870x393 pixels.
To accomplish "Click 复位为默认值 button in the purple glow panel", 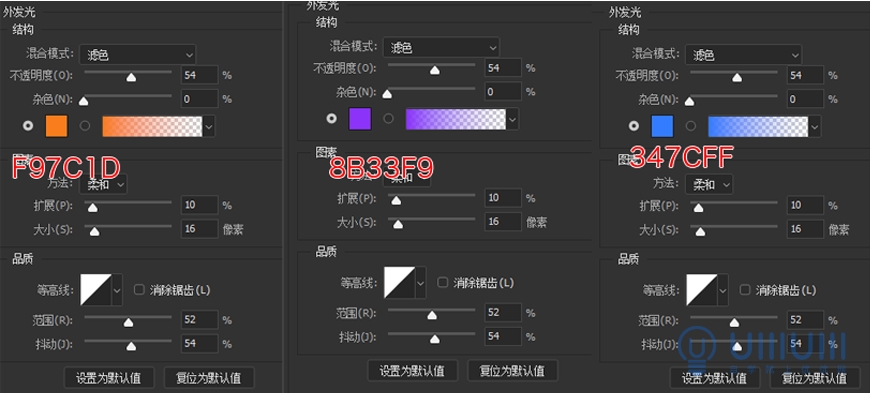I will (513, 371).
